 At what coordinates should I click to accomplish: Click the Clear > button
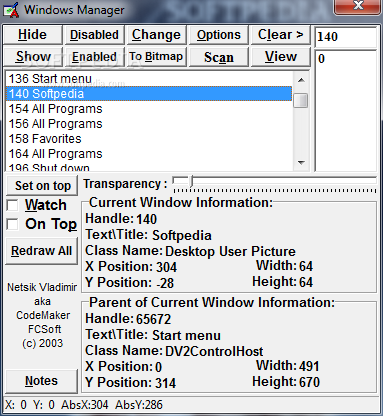(x=280, y=35)
